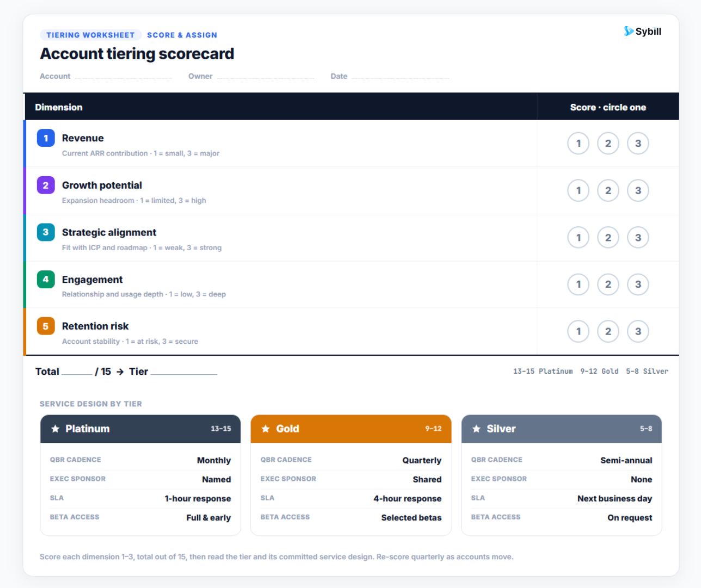The width and height of the screenshot is (701, 588).
Task: Select score 3 for Growth potential
Action: [x=638, y=190]
